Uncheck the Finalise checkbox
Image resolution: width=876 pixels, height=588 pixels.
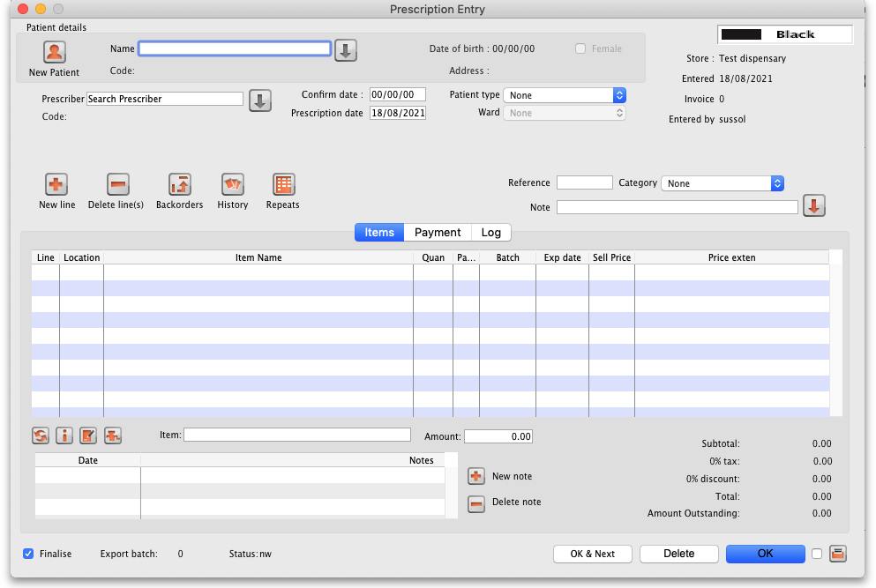tap(28, 554)
